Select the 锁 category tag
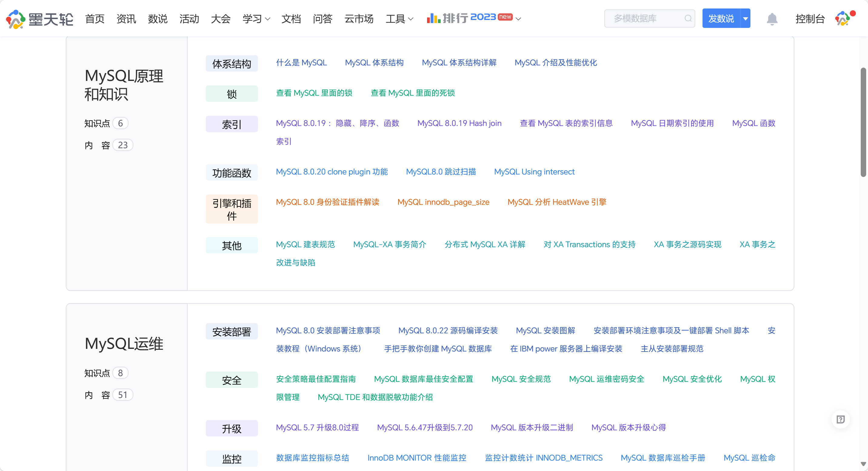This screenshot has height=471, width=868. [232, 94]
